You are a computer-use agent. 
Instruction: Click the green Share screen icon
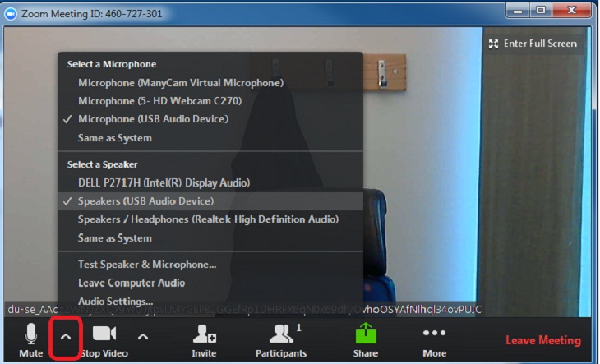click(x=366, y=335)
